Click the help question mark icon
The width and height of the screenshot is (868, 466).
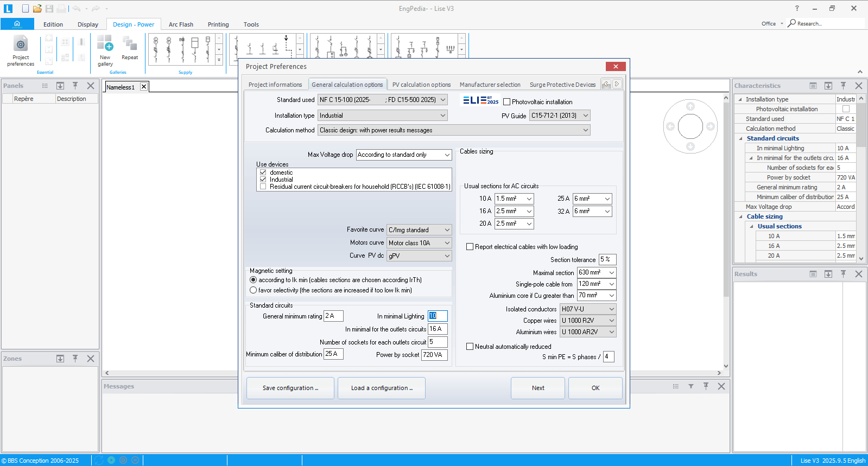(797, 8)
